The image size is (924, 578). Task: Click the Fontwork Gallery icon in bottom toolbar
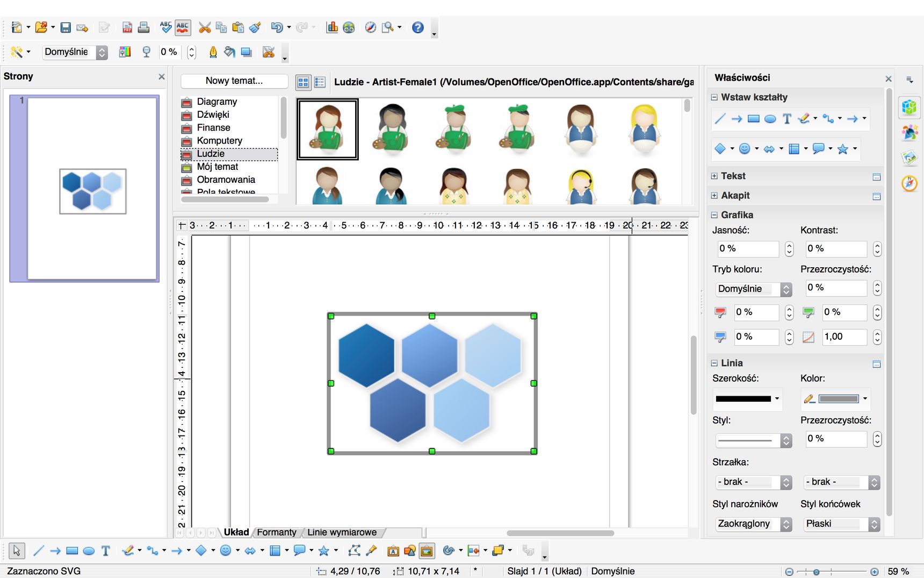pos(393,551)
